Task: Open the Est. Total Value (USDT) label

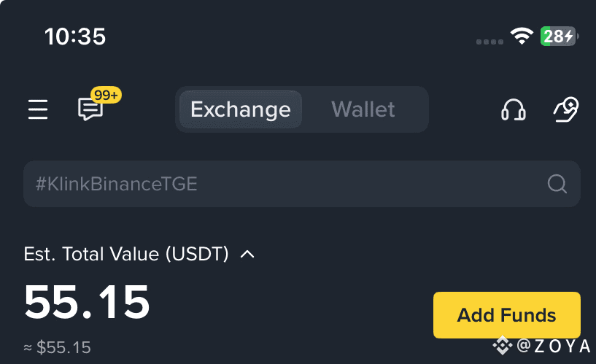Action: [126, 255]
